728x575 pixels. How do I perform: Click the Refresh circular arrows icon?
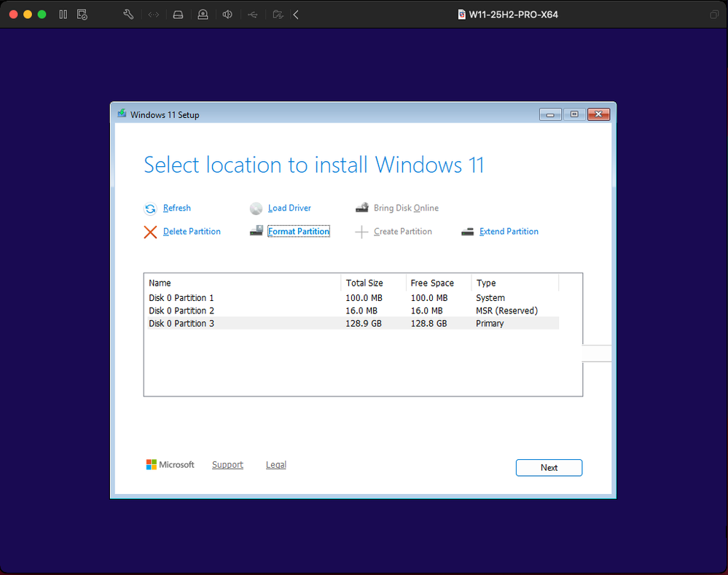(150, 208)
